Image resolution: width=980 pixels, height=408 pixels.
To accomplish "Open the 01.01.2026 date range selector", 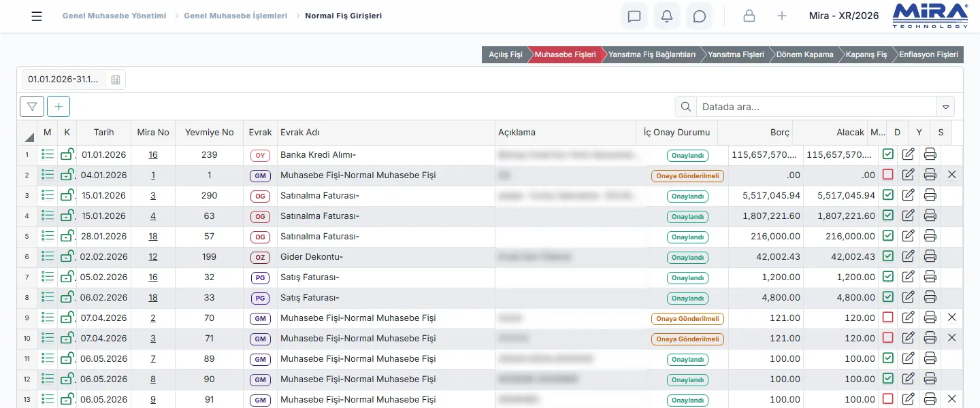I will pos(73,80).
